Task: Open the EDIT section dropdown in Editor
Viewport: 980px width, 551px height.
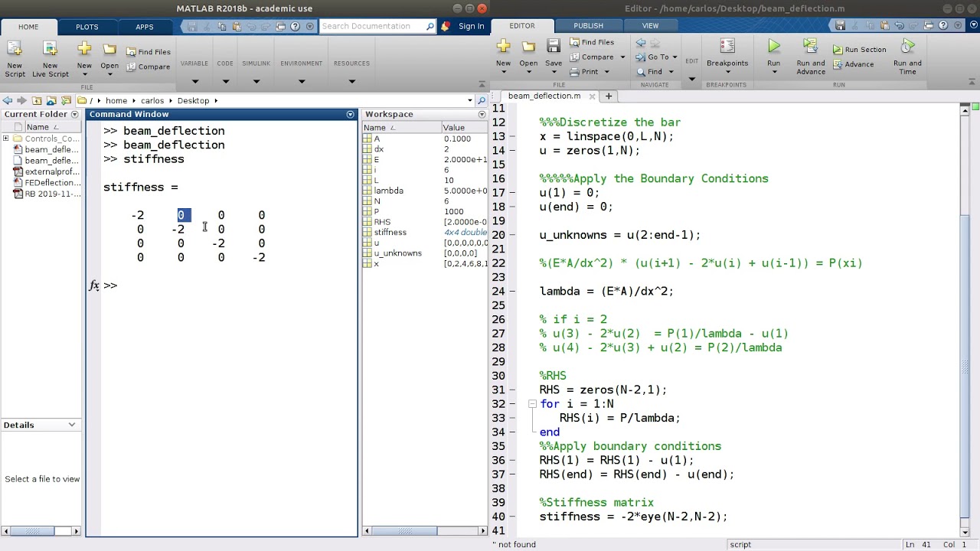Action: pyautogui.click(x=692, y=78)
